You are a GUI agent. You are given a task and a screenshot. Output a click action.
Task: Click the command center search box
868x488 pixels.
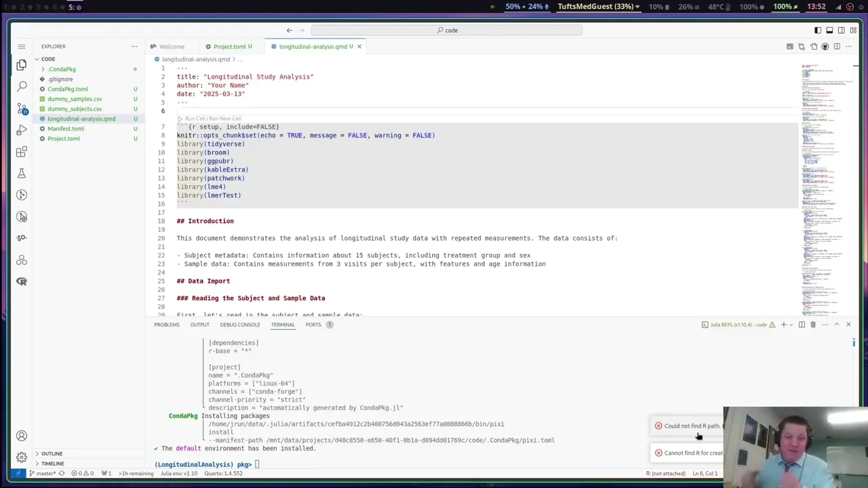pyautogui.click(x=446, y=30)
